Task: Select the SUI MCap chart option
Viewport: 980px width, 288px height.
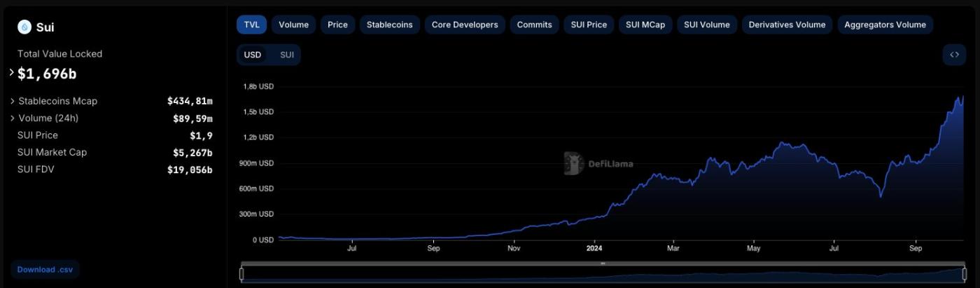Action: (645, 25)
